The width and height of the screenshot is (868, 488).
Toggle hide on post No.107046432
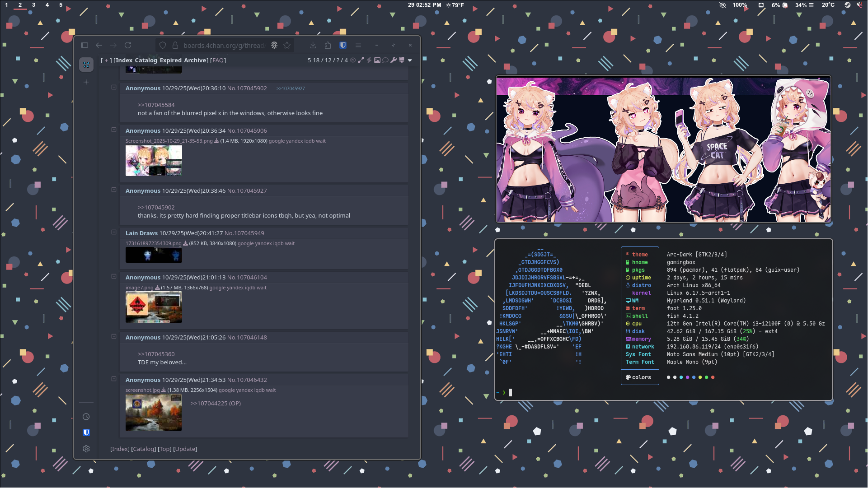[114, 379]
